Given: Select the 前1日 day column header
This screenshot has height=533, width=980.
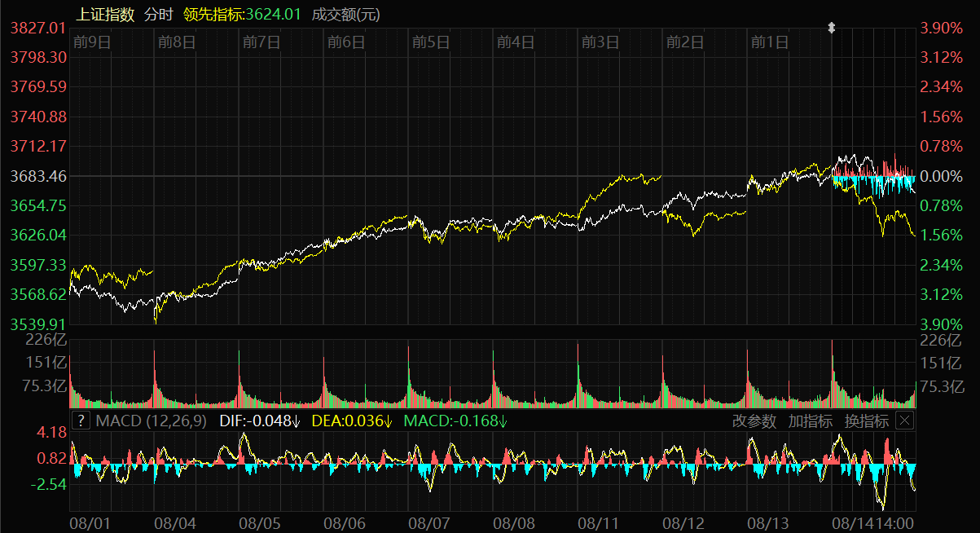Looking at the screenshot, I should click(x=770, y=42).
